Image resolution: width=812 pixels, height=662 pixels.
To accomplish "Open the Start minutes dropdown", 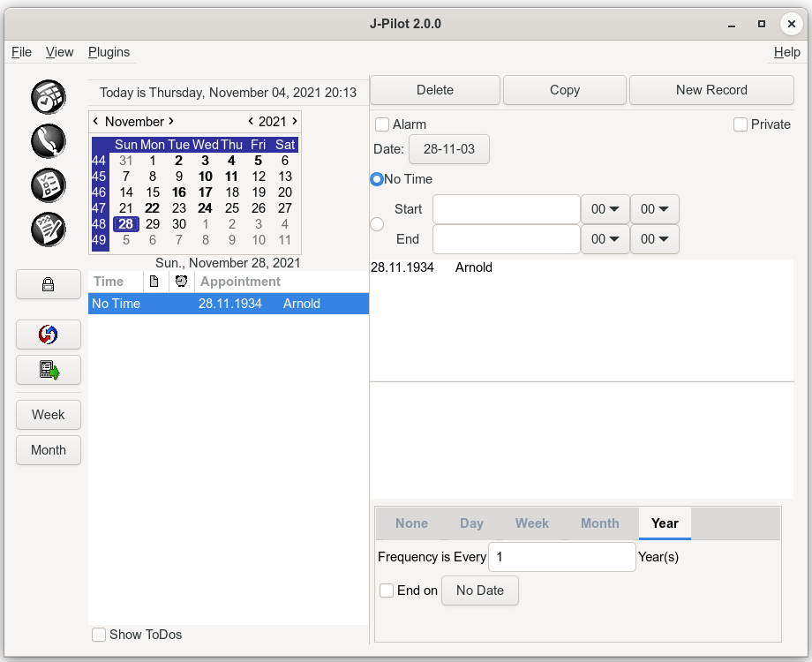I will tap(654, 209).
